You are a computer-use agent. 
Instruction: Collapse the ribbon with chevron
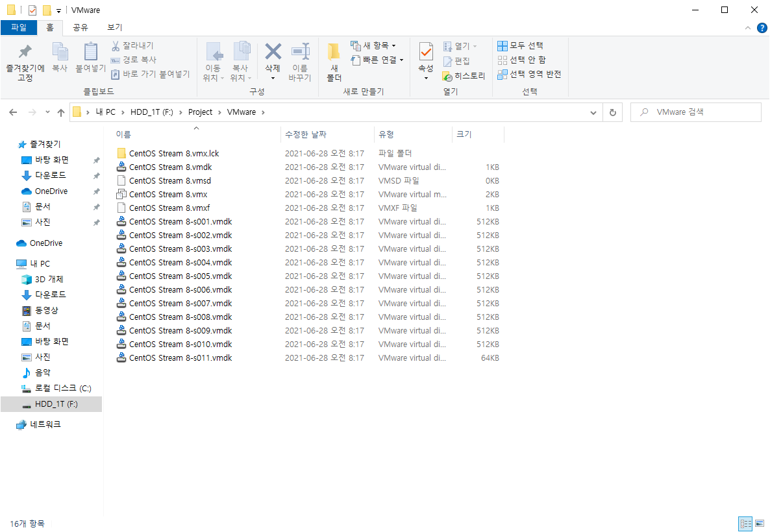click(x=747, y=28)
